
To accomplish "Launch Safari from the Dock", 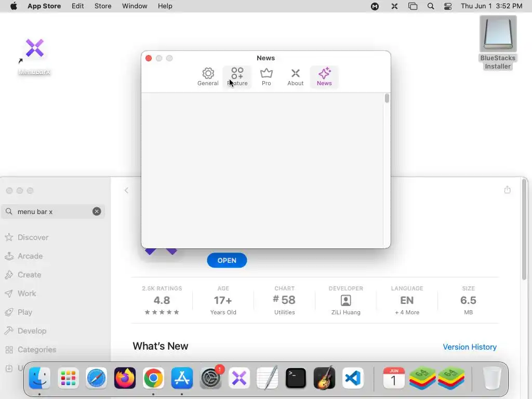I will tap(96, 378).
